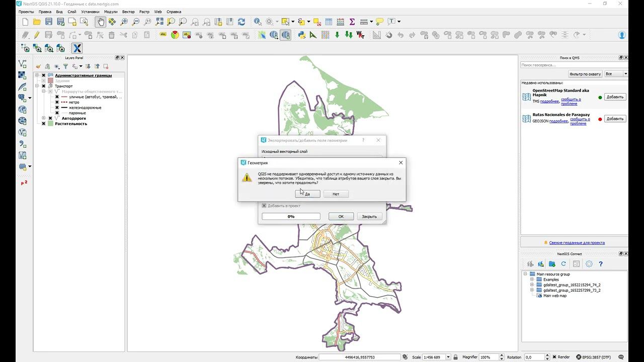Select the Identify Features tool
Screen dimensions: 644x362
coord(258,22)
